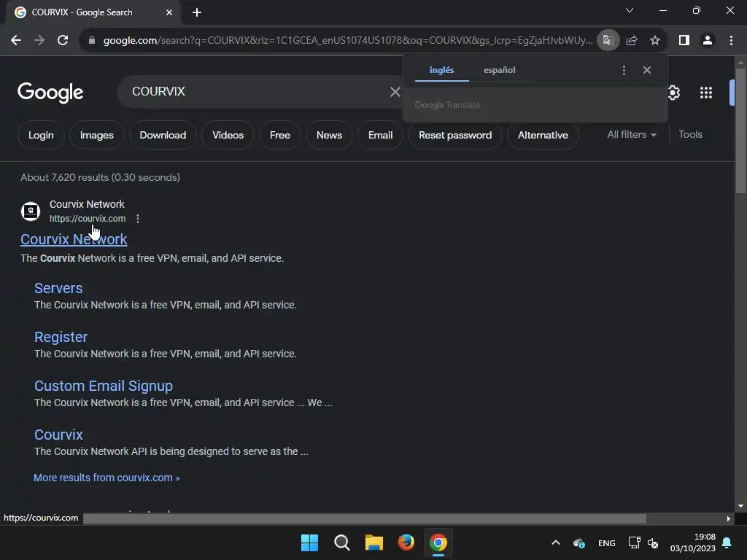The image size is (747, 560).
Task: Open a new tab with the plus button
Action: point(197,12)
